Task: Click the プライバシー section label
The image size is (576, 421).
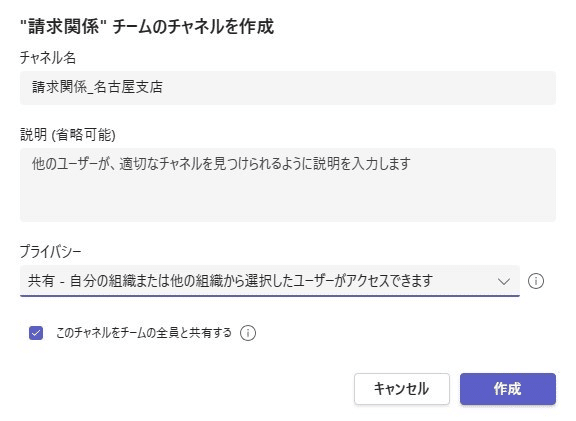Action: [x=50, y=252]
